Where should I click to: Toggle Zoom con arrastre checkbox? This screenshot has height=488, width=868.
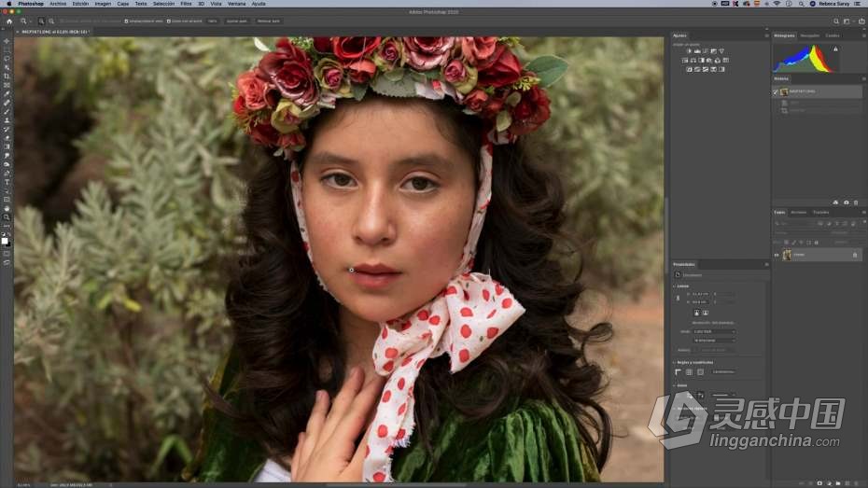(168, 21)
